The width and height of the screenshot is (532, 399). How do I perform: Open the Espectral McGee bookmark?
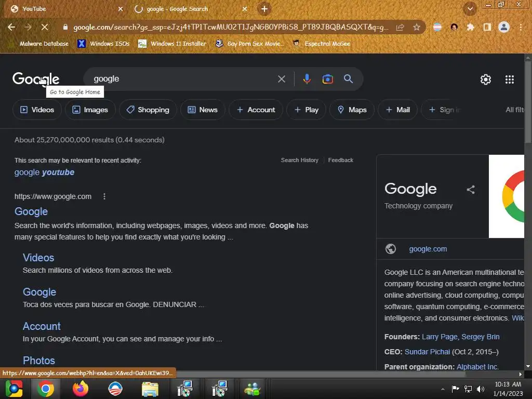[321, 44]
